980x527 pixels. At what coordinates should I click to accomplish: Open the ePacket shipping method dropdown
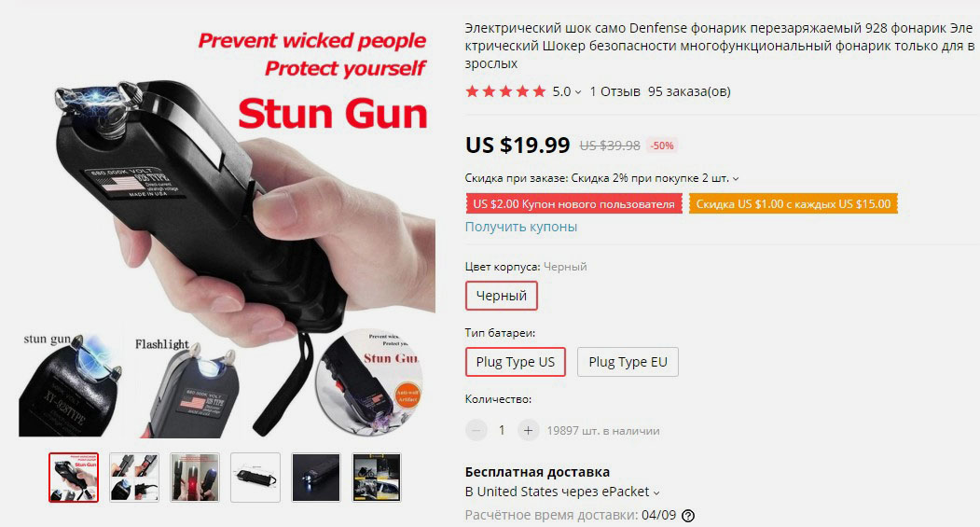(656, 492)
